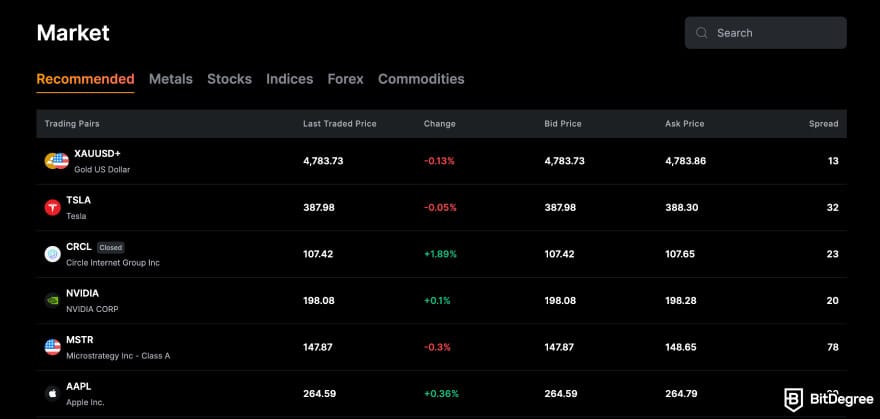Switch to the Metals tab

(x=171, y=79)
